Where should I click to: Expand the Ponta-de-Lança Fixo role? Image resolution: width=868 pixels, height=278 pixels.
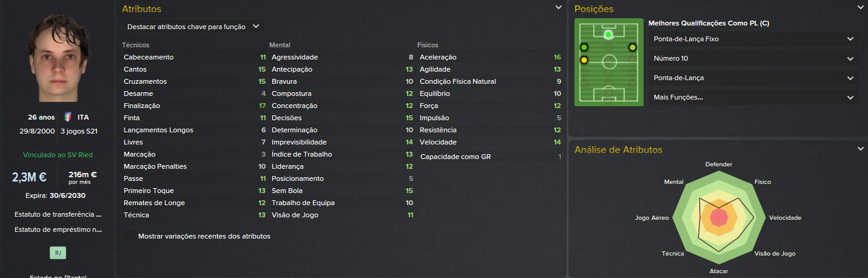[x=754, y=39]
